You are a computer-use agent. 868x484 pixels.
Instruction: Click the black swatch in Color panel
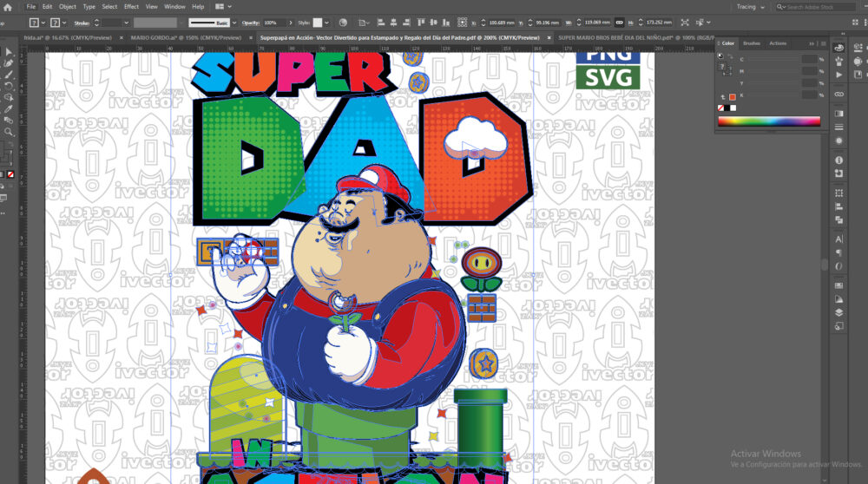tap(727, 108)
